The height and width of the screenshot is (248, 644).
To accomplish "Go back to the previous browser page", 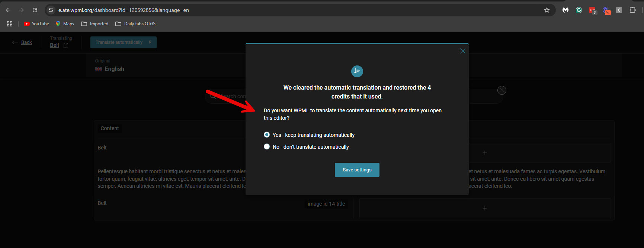I will pos(8,10).
